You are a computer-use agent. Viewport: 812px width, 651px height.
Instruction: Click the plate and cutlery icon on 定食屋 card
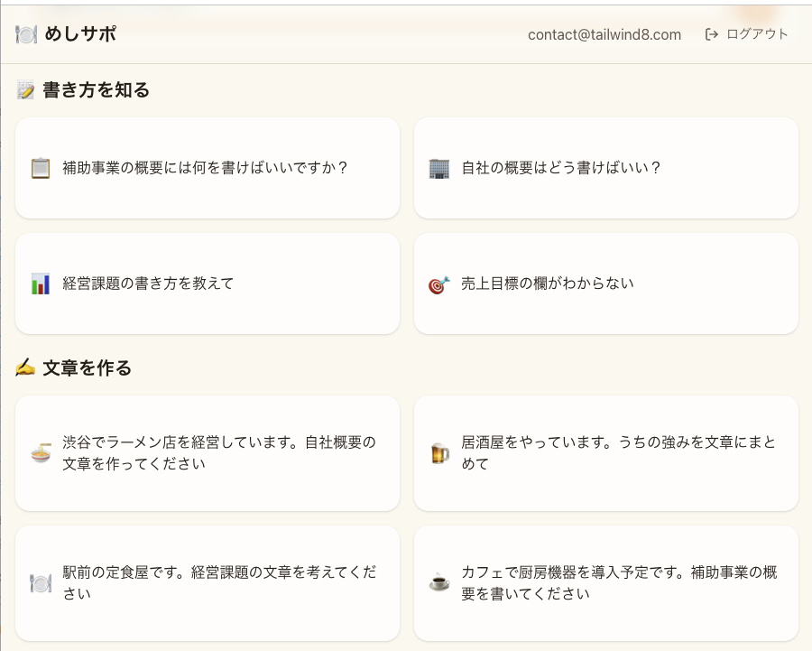[x=40, y=583]
